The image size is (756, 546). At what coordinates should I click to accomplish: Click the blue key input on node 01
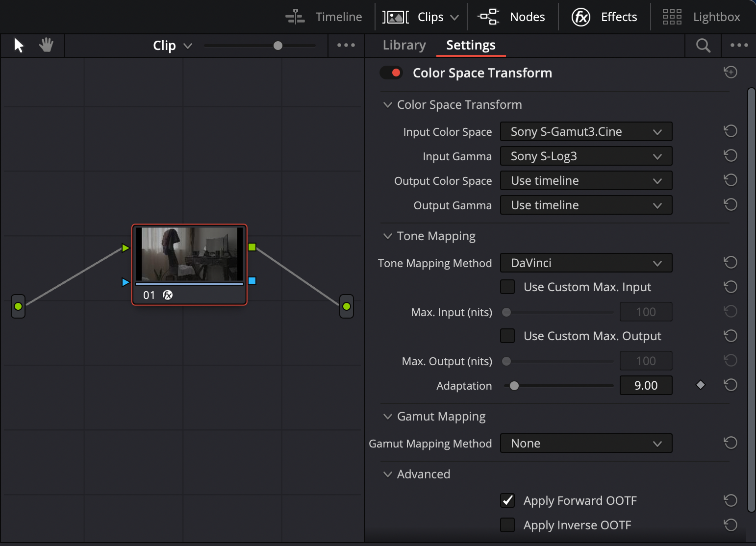126,282
